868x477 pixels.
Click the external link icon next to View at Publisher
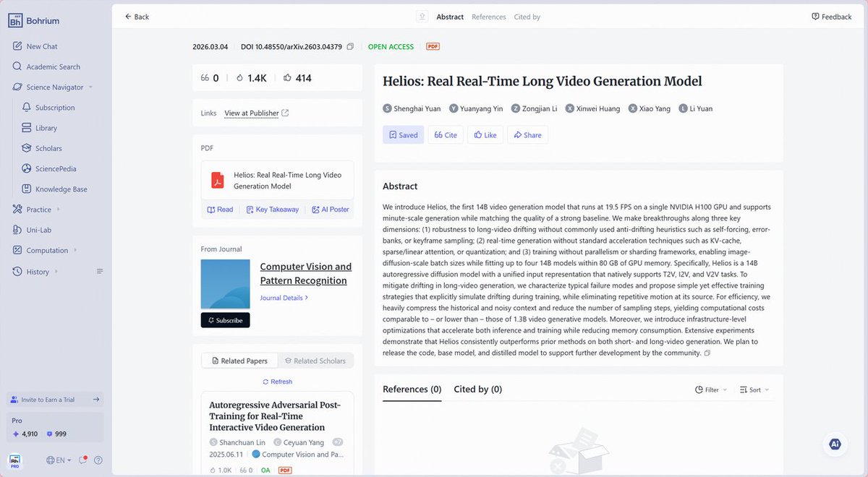click(285, 113)
